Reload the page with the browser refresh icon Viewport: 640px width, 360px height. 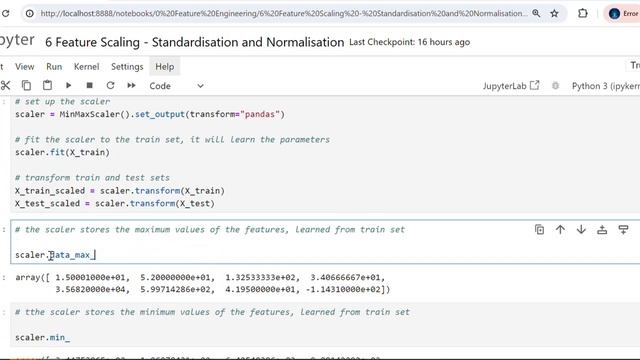pos(5,13)
